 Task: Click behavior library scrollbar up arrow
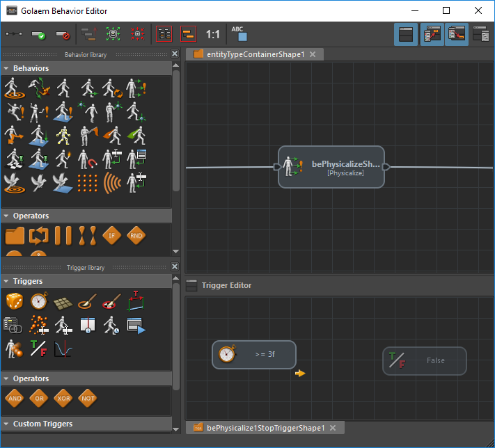(x=176, y=65)
